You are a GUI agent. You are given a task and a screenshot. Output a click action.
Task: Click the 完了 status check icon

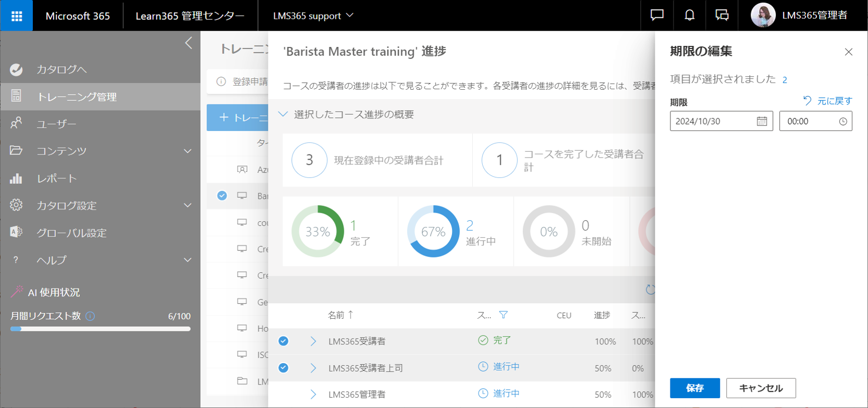click(483, 340)
